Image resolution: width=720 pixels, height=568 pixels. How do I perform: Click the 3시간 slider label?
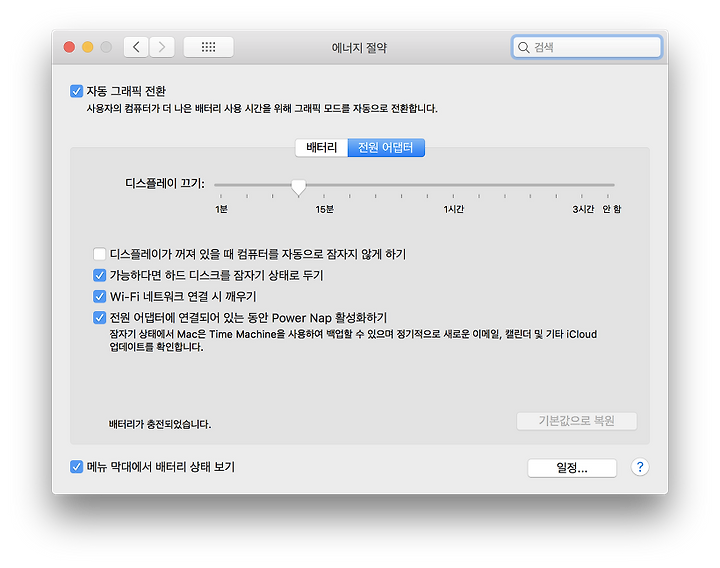(583, 209)
